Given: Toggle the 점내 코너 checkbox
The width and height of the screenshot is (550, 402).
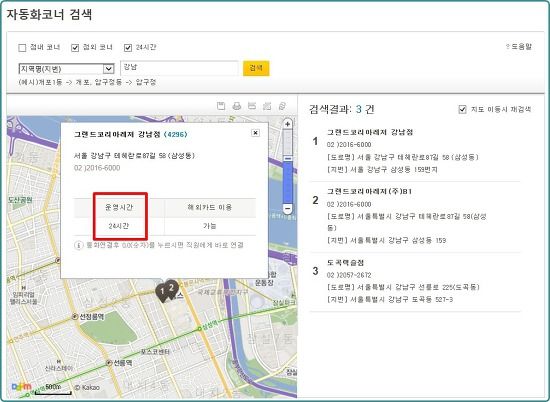Looking at the screenshot, I should click(22, 48).
